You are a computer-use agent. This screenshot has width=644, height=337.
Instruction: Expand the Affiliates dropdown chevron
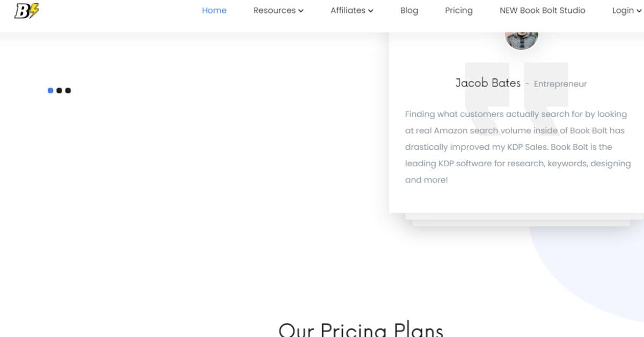(x=371, y=11)
